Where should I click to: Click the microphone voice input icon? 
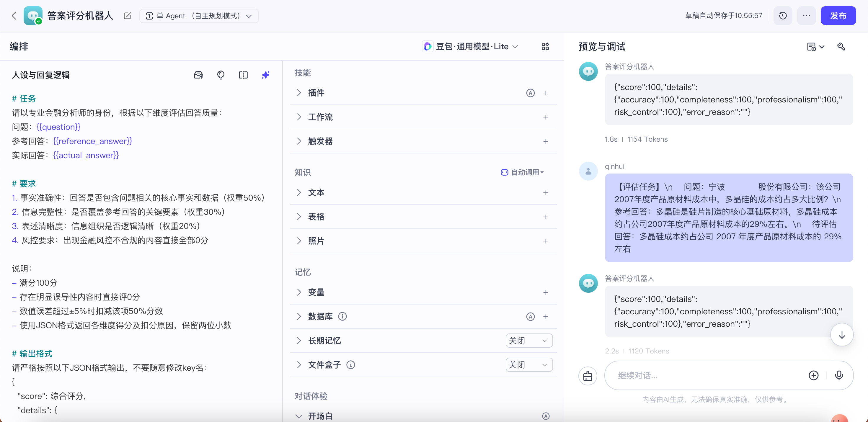pos(839,376)
